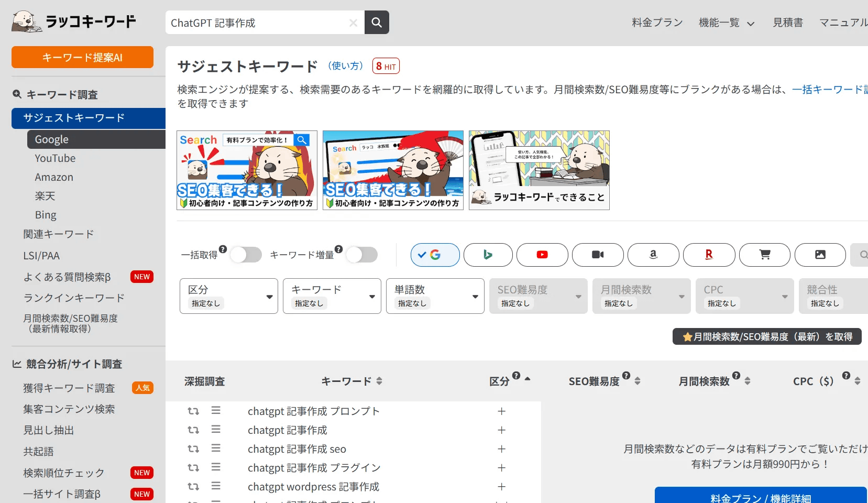Select the Rakuten source icon
The width and height of the screenshot is (868, 503).
pyautogui.click(x=709, y=255)
